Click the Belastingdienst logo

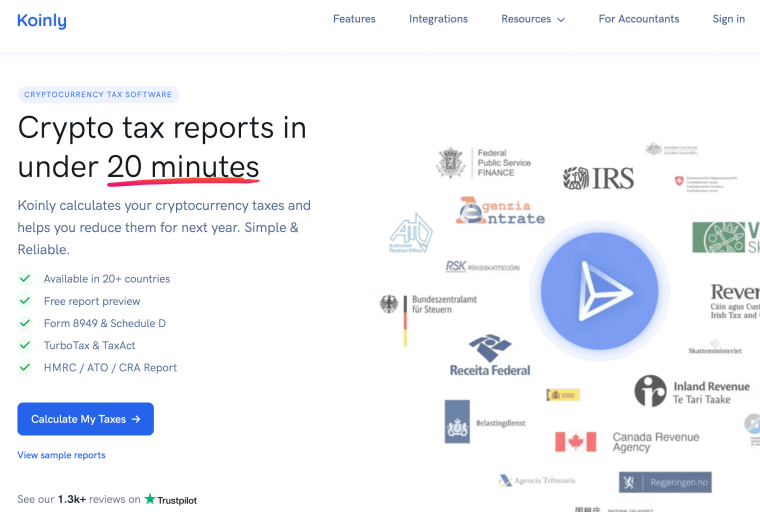pyautogui.click(x=485, y=422)
